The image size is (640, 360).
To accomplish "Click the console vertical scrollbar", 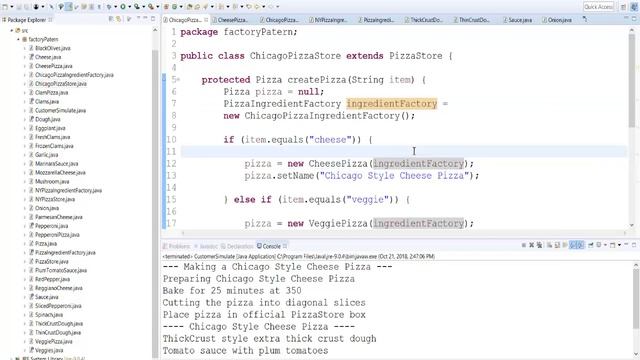I will point(636,298).
